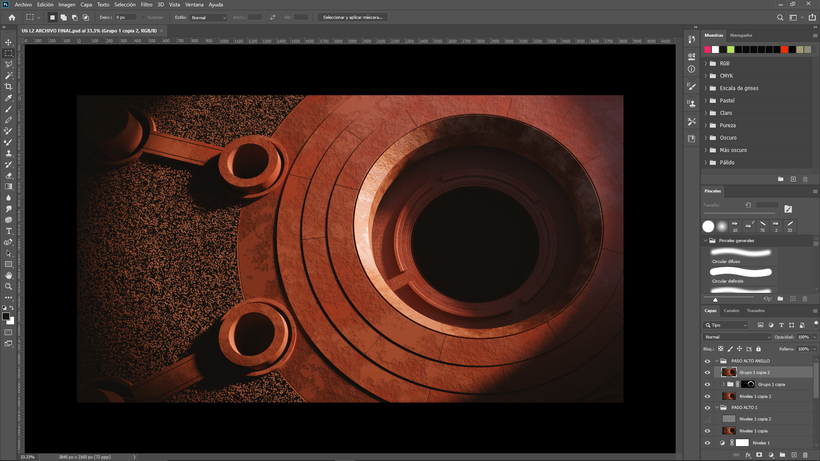This screenshot has height=461, width=820.
Task: Open the Filtro menu
Action: pos(146,5)
